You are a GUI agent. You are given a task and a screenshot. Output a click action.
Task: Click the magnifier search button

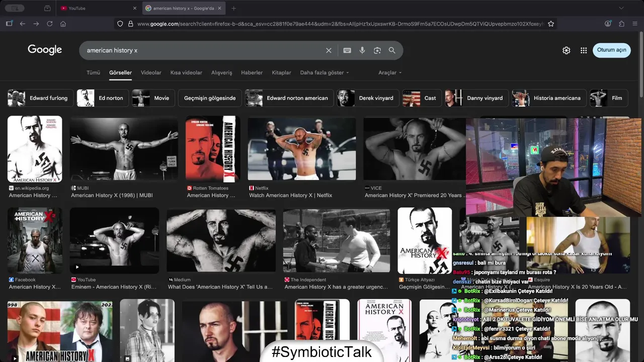point(392,50)
